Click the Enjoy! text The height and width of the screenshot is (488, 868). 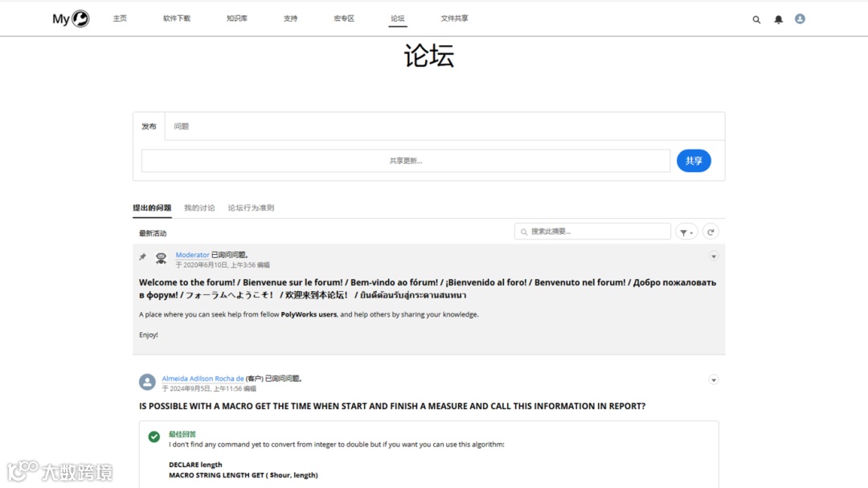149,334
